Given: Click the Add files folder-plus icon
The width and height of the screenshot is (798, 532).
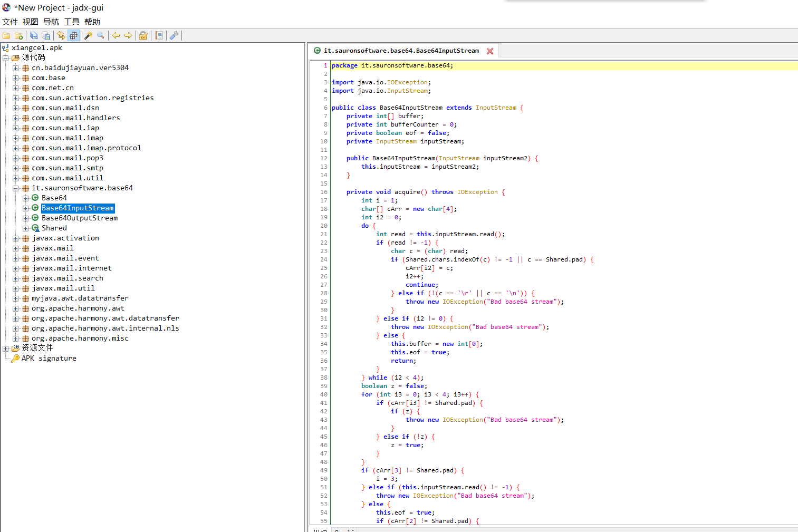Looking at the screenshot, I should [18, 36].
